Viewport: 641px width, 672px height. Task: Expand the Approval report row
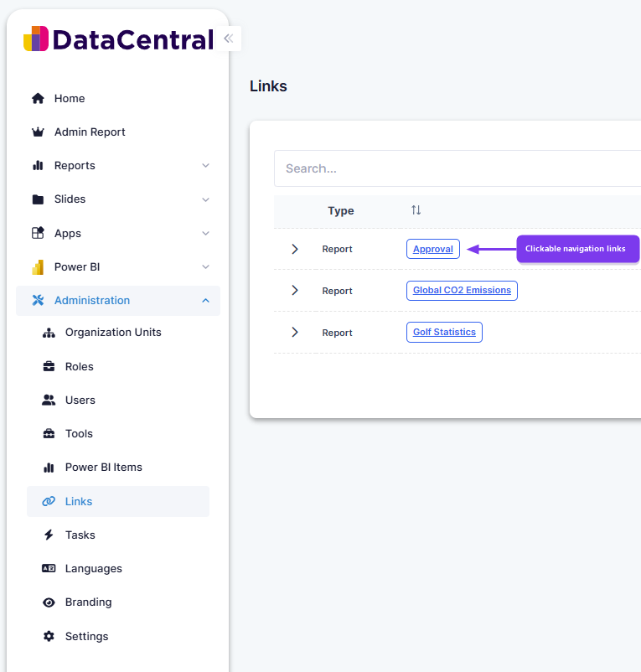295,249
